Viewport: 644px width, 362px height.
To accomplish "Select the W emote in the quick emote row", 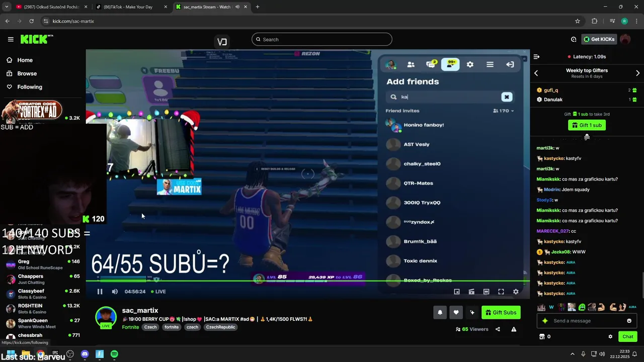I will pyautogui.click(x=551, y=307).
